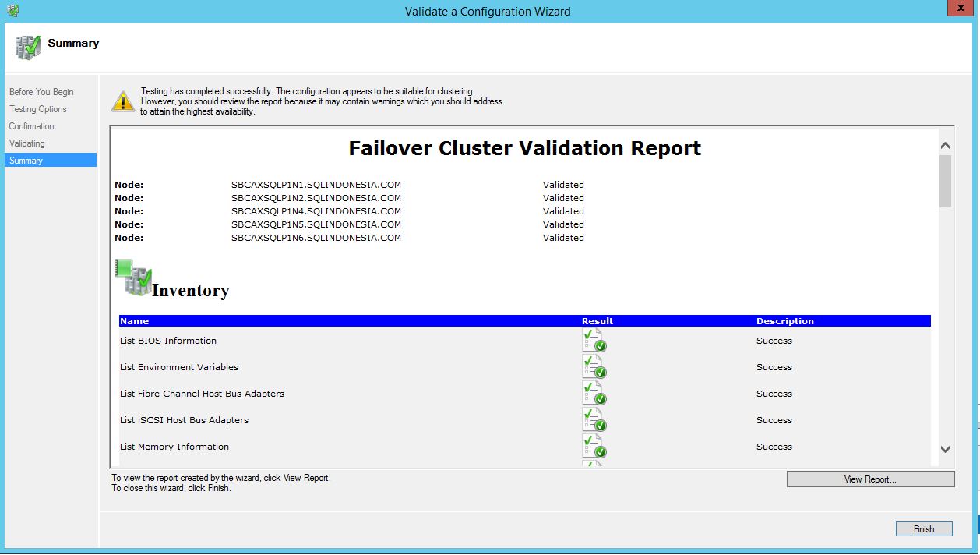
Task: Close the wizard with Finish button
Action: point(923,529)
